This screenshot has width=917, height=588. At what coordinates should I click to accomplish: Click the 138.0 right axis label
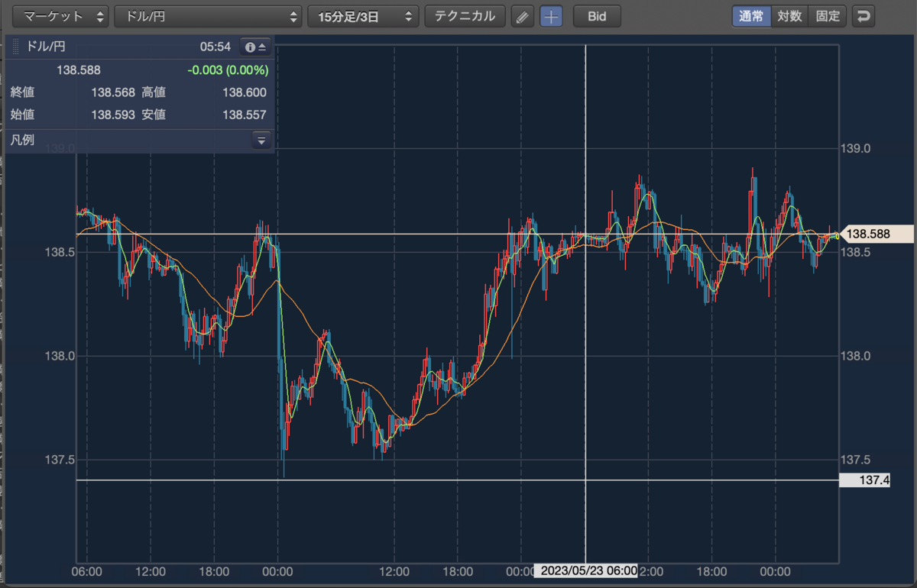(855, 356)
